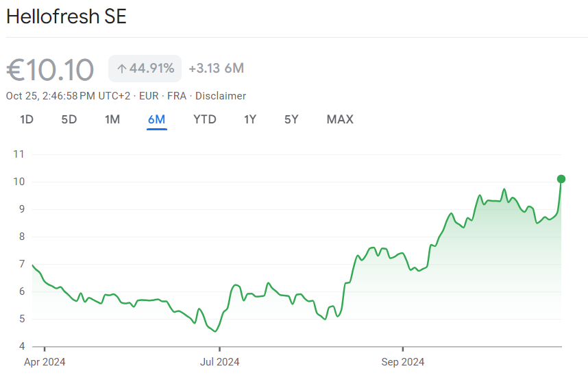
Task: Open the Disclaimer link
Action: pyautogui.click(x=221, y=96)
